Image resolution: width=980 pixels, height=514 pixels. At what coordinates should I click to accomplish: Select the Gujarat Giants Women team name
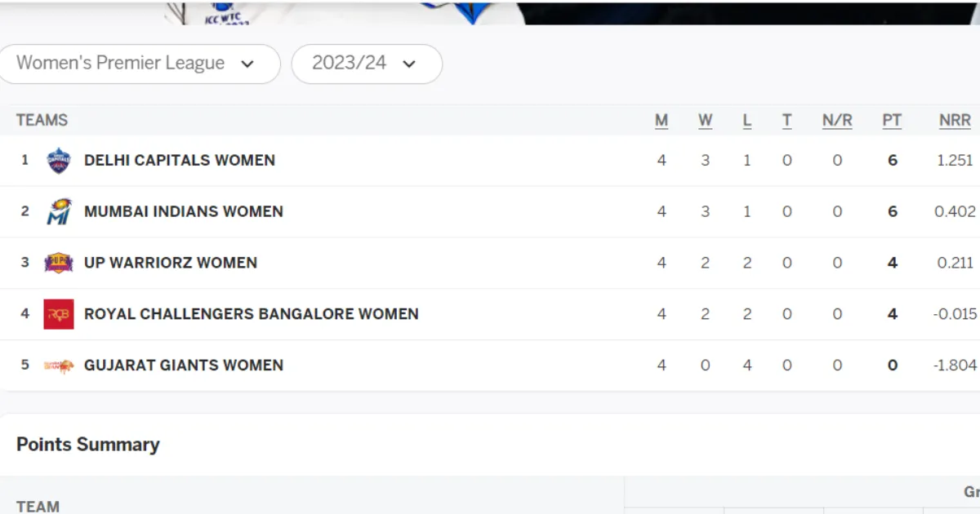coord(184,366)
